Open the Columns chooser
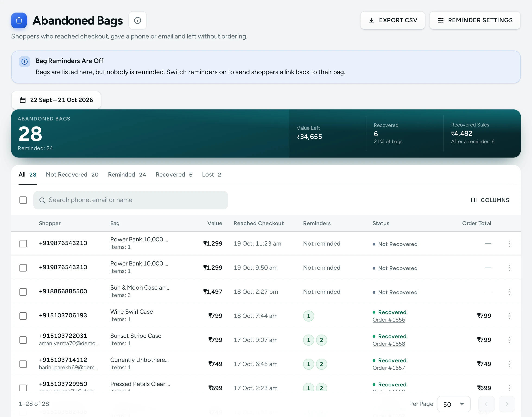This screenshot has width=532, height=417. pyautogui.click(x=490, y=200)
